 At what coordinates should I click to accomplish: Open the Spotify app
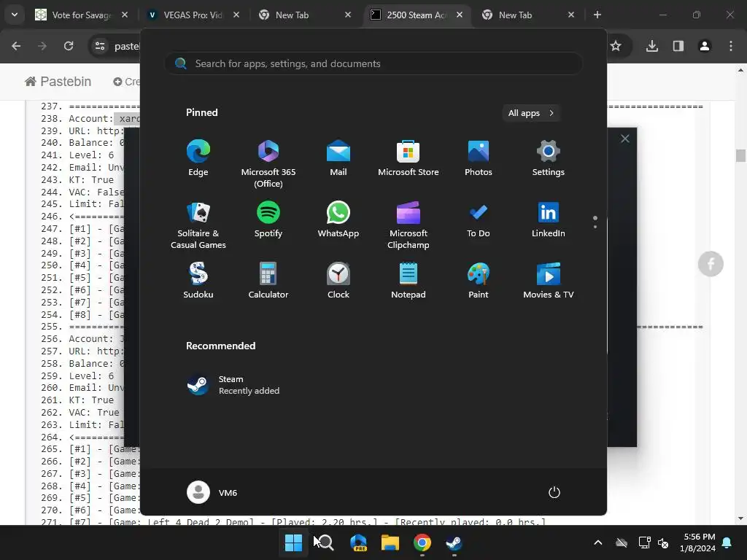click(268, 219)
